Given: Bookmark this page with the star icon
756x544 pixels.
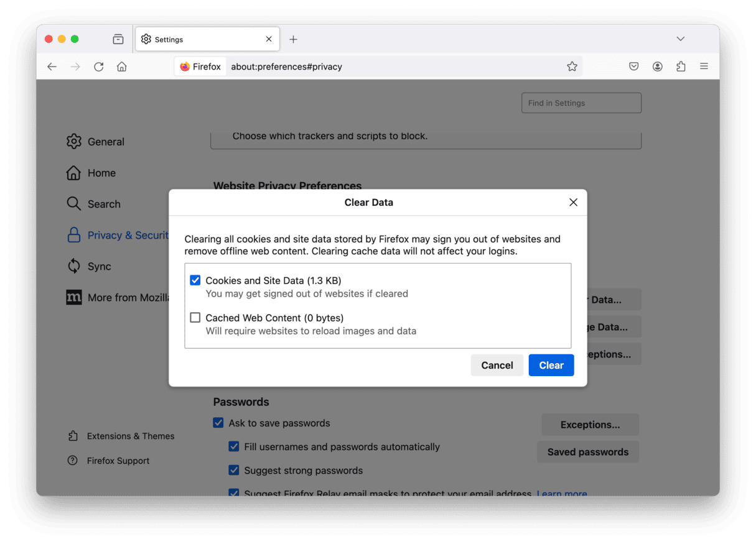Looking at the screenshot, I should click(x=572, y=67).
